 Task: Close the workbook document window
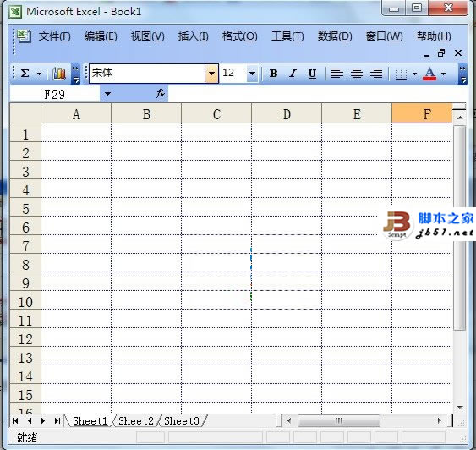pos(458,53)
